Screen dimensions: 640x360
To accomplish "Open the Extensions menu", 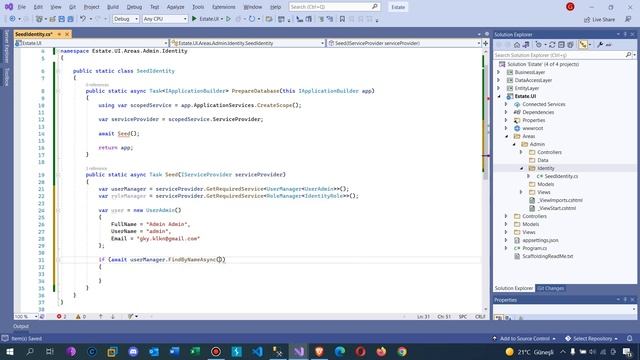I will click(x=224, y=7).
